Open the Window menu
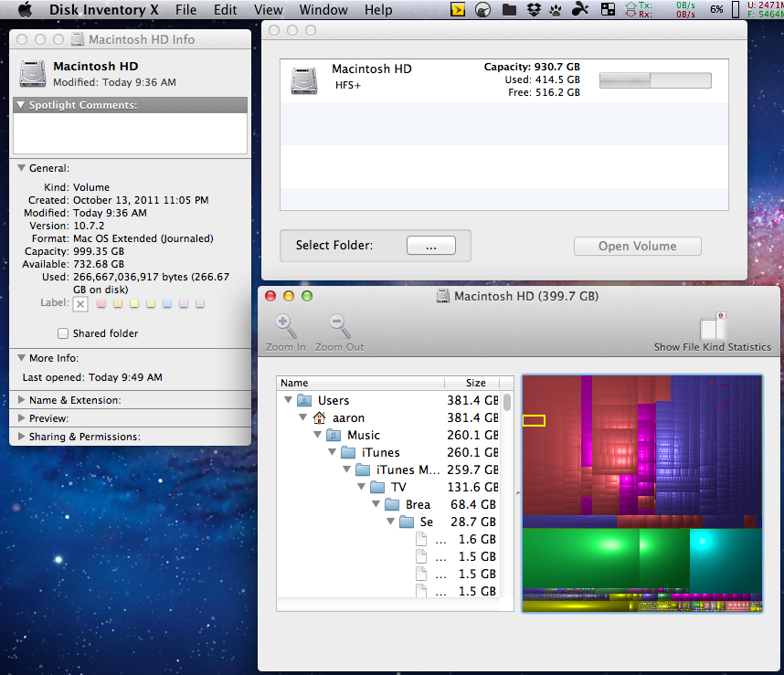 (323, 9)
